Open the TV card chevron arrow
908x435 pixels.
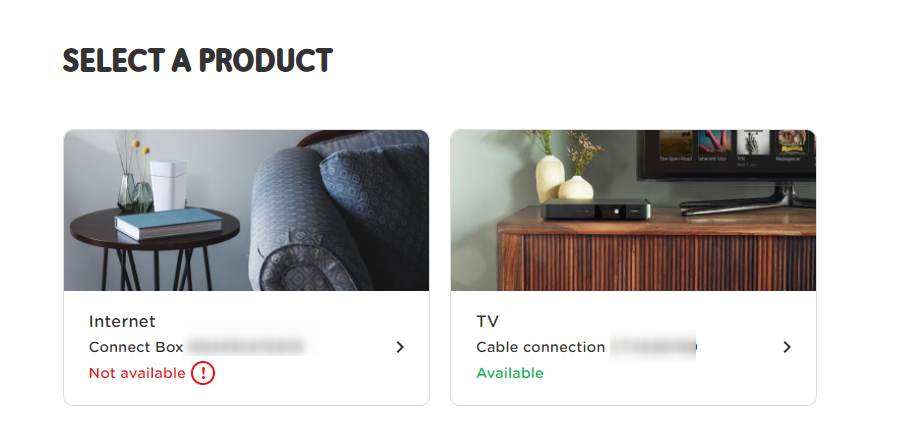click(x=787, y=347)
